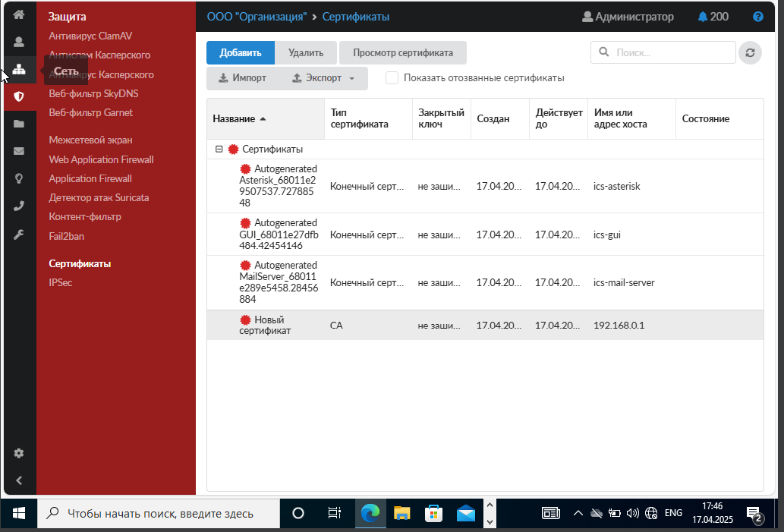Focus the Поиск search field
Screen dimensions: 784x532
[663, 52]
